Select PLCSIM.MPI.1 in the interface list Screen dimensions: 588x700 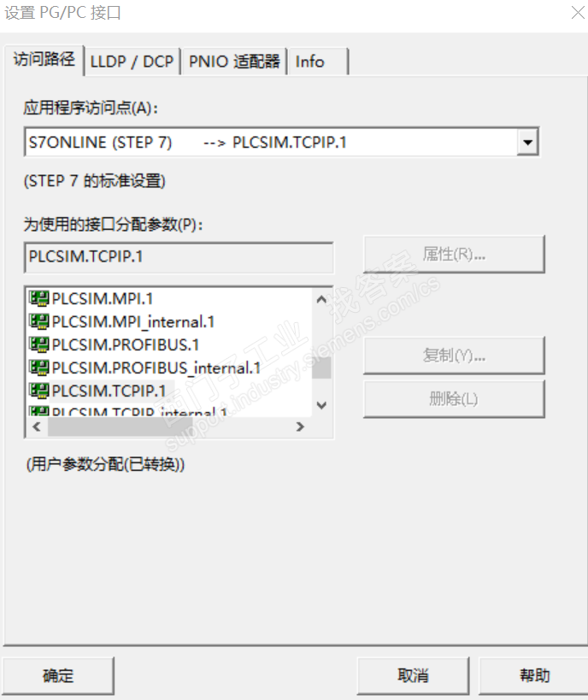click(103, 299)
